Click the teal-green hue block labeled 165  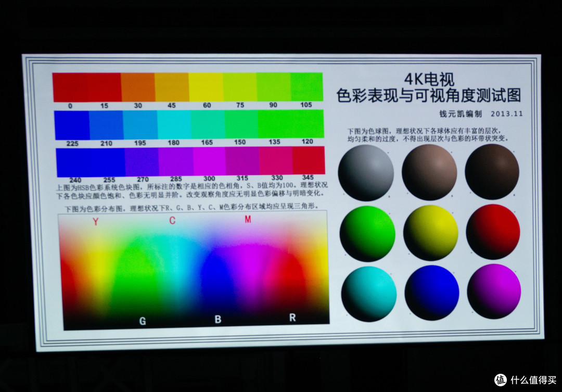tap(208, 124)
